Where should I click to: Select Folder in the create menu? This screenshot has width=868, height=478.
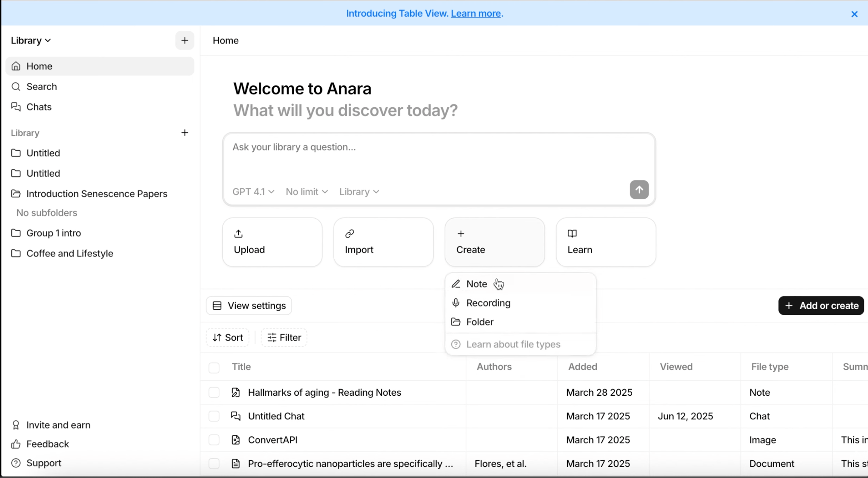(x=480, y=322)
